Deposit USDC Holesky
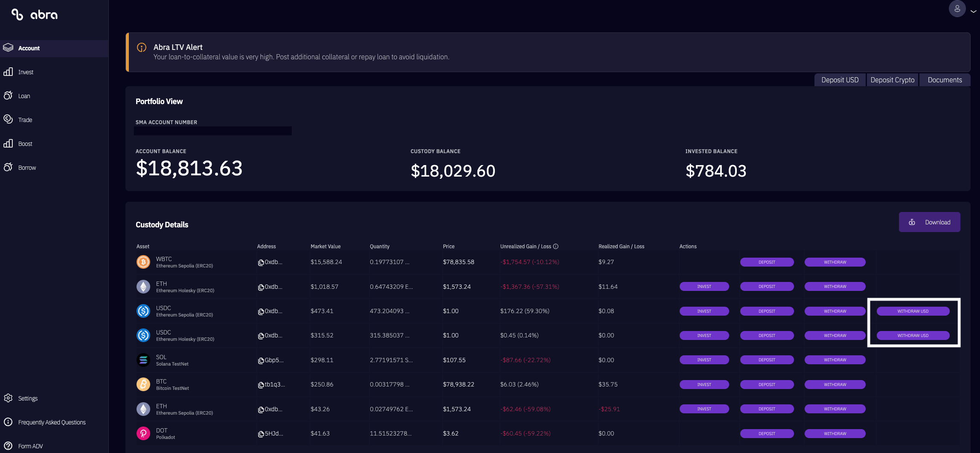This screenshot has height=453, width=980. (767, 335)
